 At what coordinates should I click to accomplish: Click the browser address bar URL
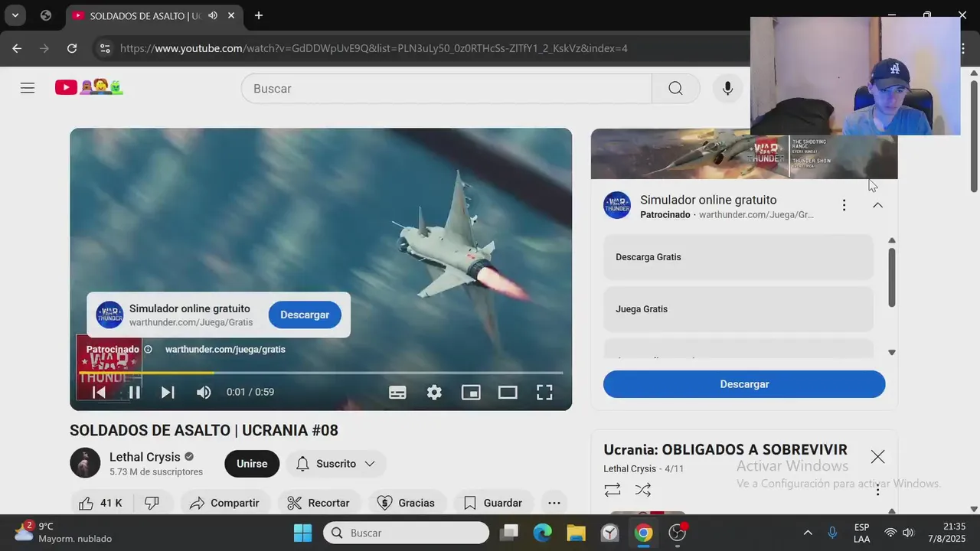374,48
